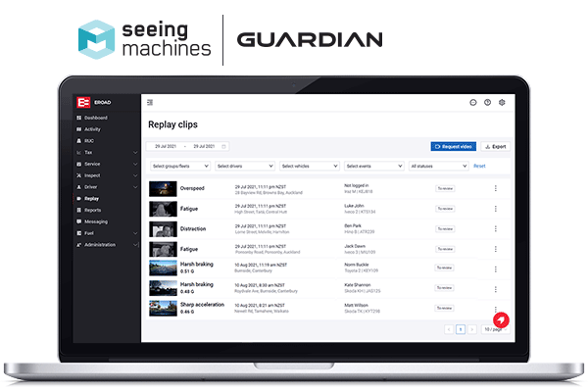
Task: Open Messaging in the sidebar
Action: [96, 221]
